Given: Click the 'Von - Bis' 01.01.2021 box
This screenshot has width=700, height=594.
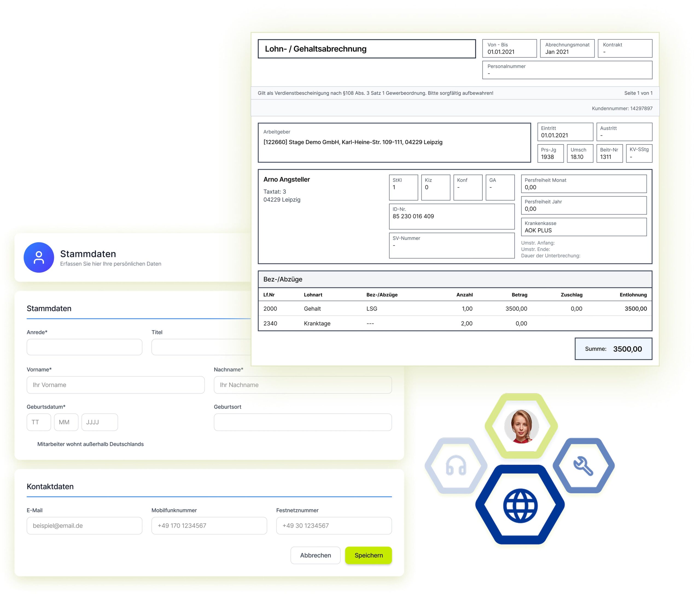Looking at the screenshot, I should [509, 48].
